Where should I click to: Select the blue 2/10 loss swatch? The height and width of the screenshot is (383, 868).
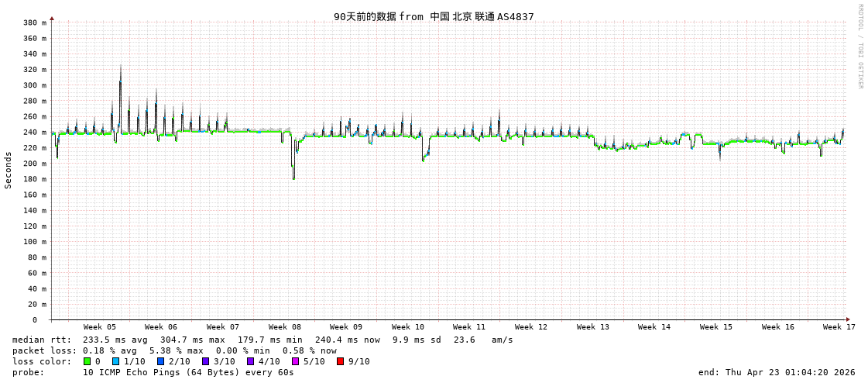pyautogui.click(x=160, y=361)
